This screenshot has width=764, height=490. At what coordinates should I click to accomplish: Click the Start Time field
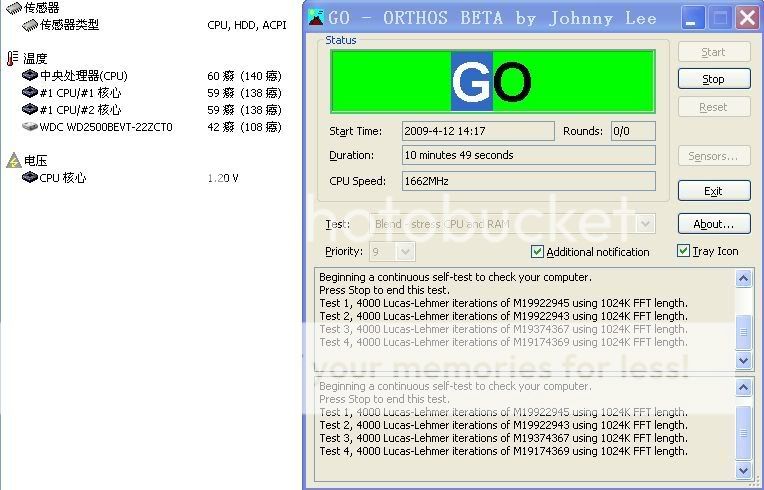(x=478, y=131)
